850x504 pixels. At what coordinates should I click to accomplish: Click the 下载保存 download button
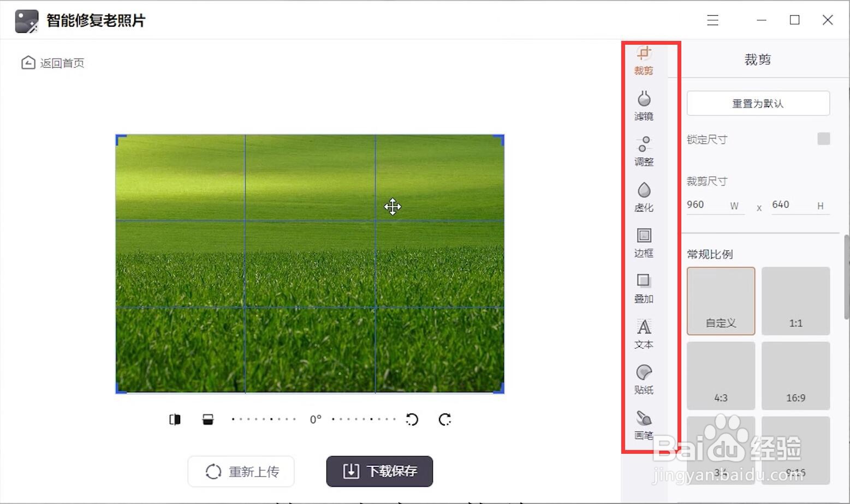379,471
